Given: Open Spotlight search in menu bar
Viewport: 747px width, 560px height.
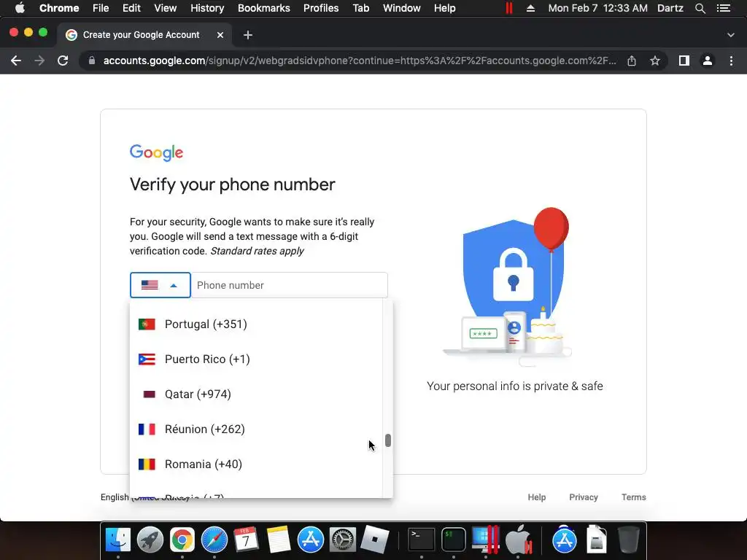Looking at the screenshot, I should pyautogui.click(x=700, y=8).
